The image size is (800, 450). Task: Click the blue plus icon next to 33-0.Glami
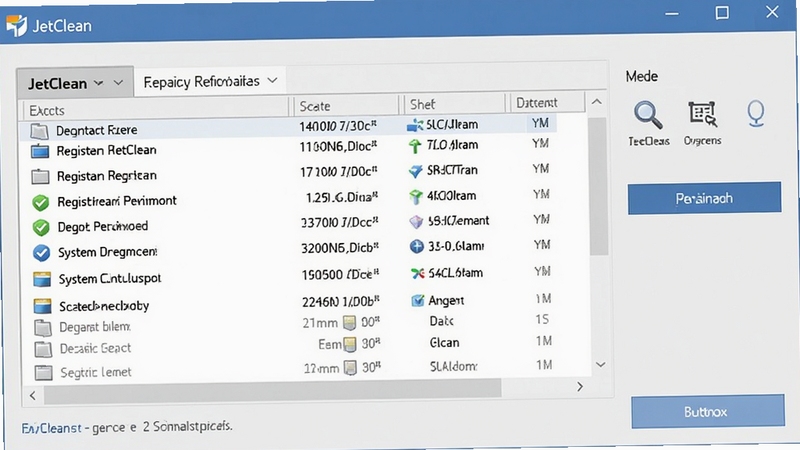pyautogui.click(x=417, y=247)
